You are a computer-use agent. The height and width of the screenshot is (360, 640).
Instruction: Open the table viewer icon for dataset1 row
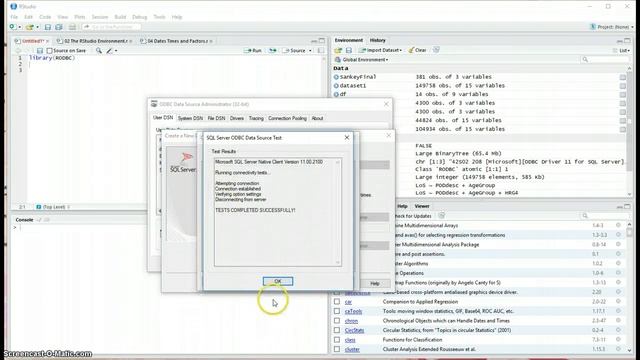[622, 86]
